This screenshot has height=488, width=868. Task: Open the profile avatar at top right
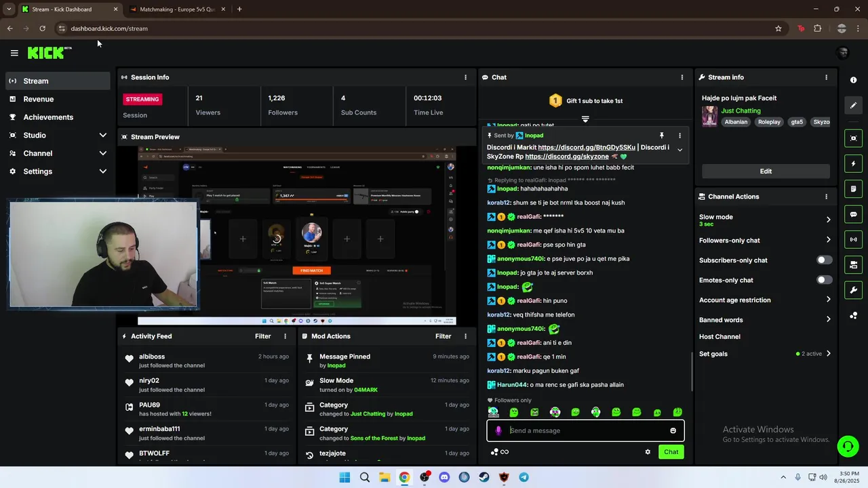[843, 53]
